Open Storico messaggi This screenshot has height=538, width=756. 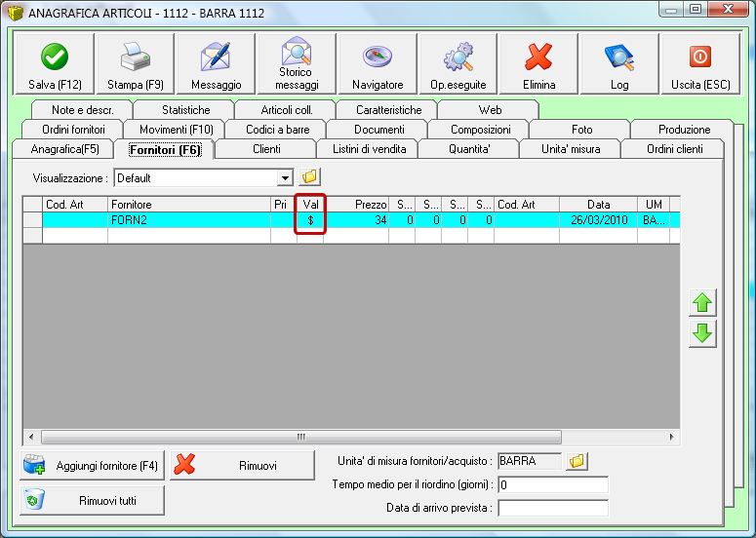pyautogui.click(x=297, y=63)
